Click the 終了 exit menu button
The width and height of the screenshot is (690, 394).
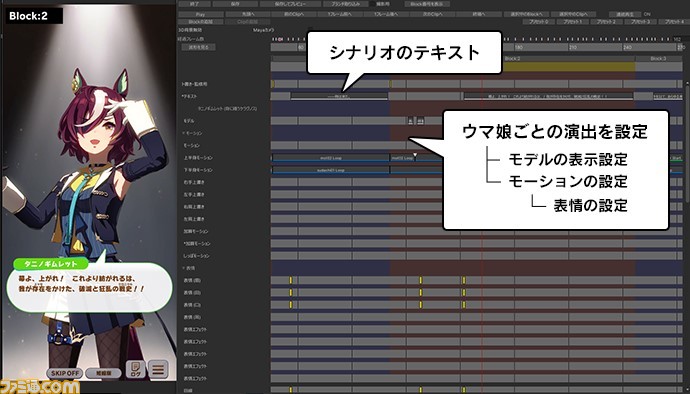click(x=194, y=4)
